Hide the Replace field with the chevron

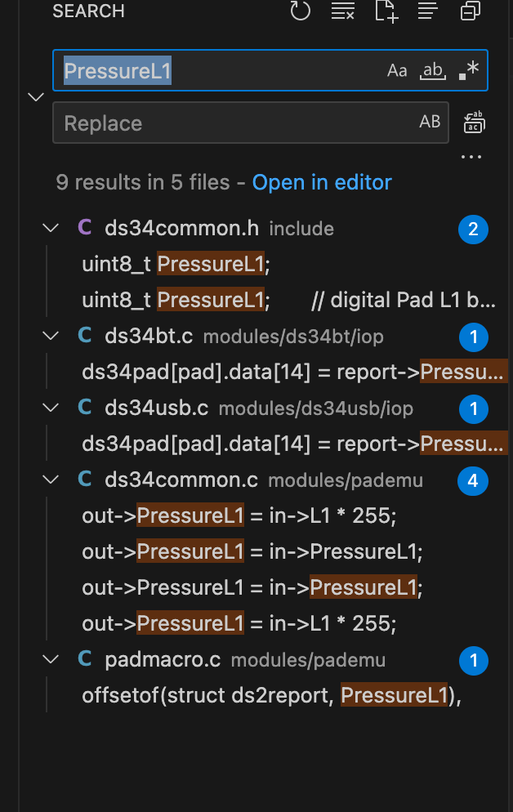(x=35, y=96)
